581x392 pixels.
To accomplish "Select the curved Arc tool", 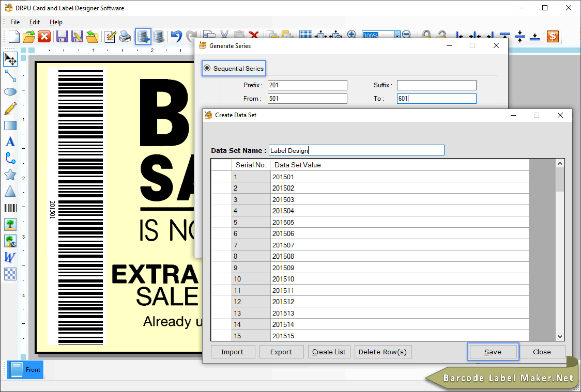I will click(10, 158).
